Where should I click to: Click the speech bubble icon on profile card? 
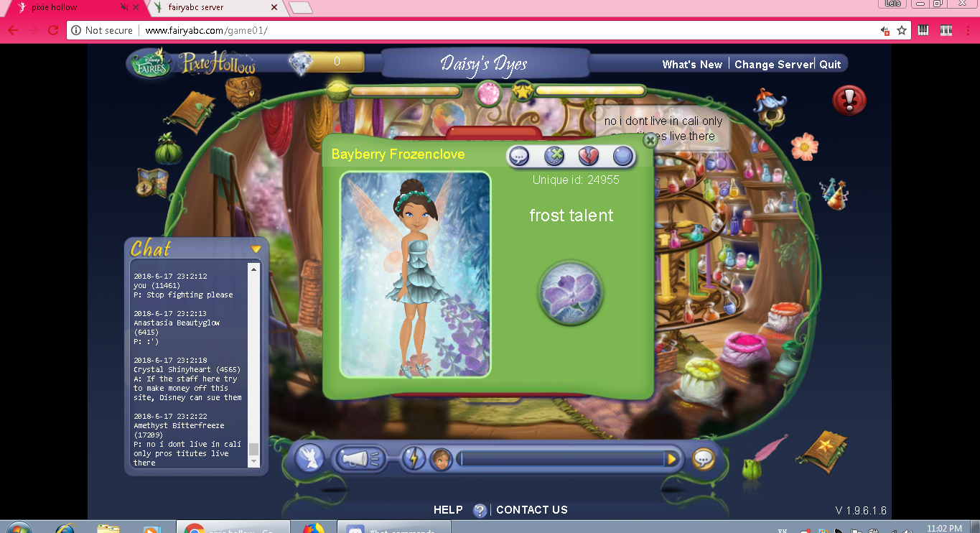[519, 156]
